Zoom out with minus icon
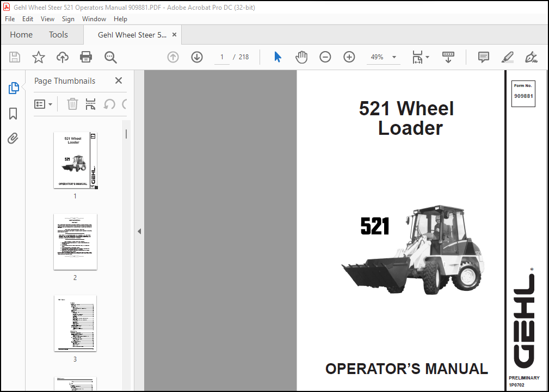 325,57
